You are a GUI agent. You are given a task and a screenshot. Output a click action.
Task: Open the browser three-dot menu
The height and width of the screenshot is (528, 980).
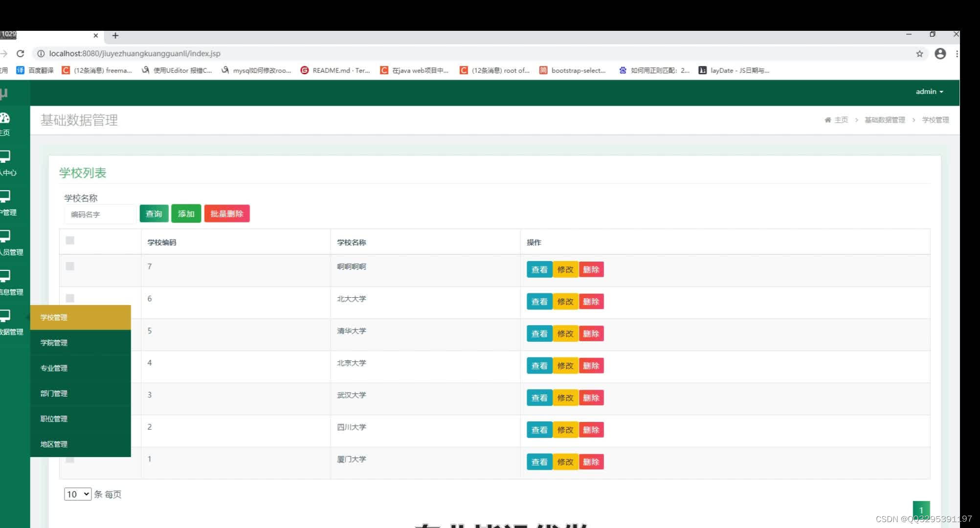pyautogui.click(x=957, y=54)
